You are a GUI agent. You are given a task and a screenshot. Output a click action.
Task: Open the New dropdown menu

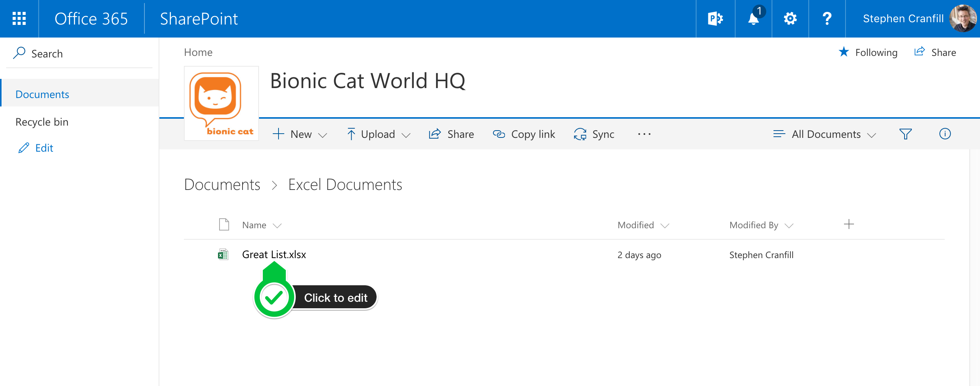(x=300, y=134)
